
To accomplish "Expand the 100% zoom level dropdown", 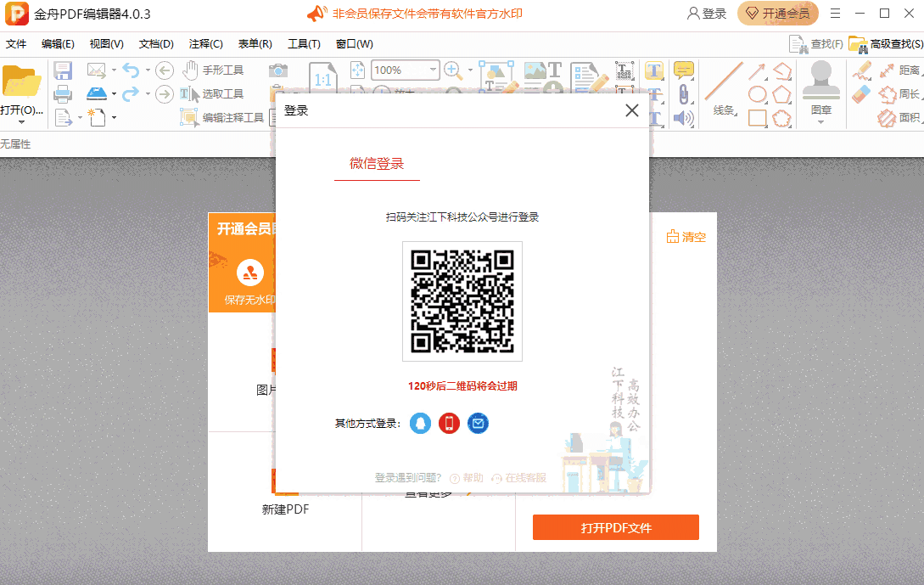I will coord(433,70).
